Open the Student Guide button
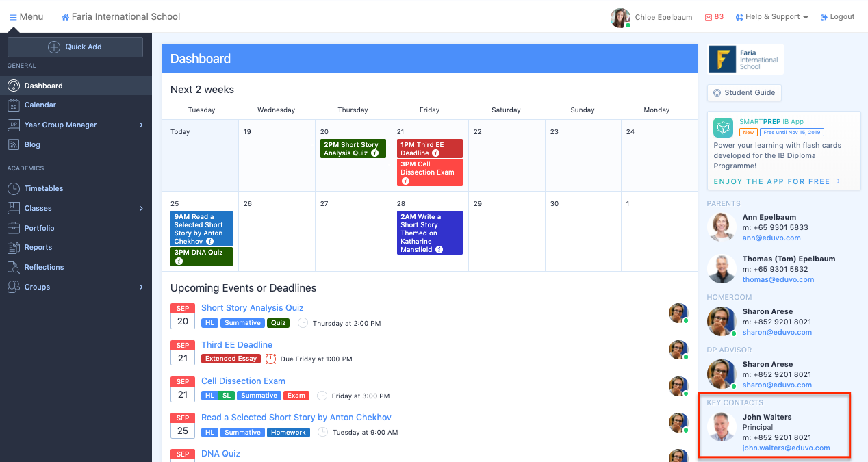This screenshot has height=462, width=868. tap(744, 93)
